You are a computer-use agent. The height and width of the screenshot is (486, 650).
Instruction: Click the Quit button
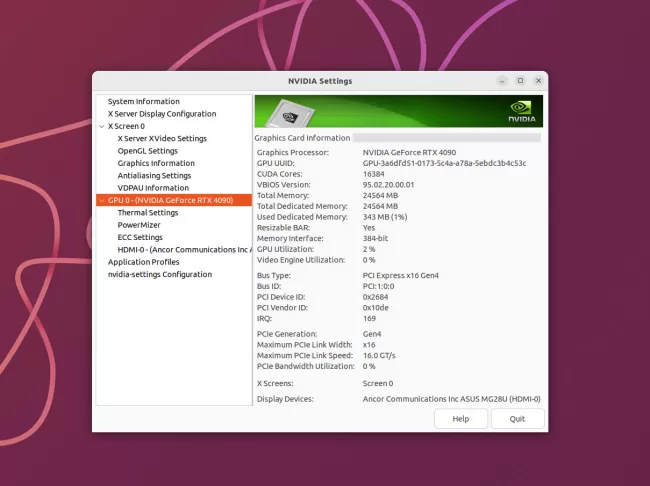[517, 419]
